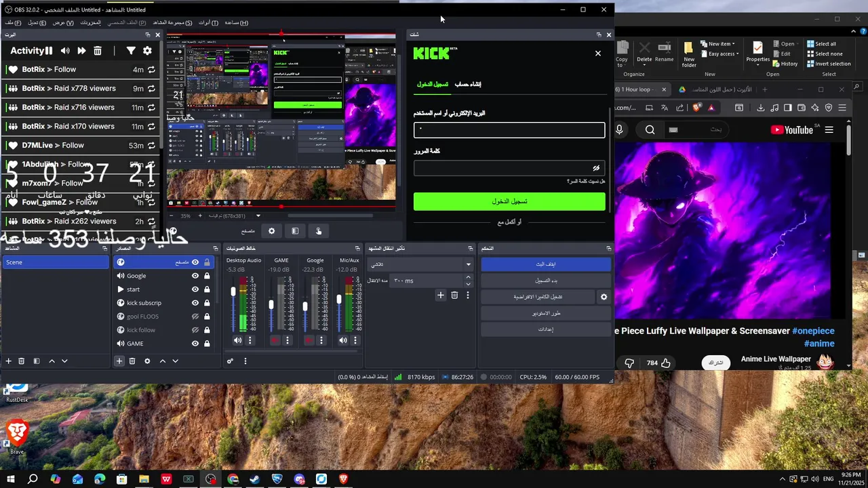This screenshot has height=488, width=868.
Task: Open scene filters in Scenes panel
Action: coord(37,361)
